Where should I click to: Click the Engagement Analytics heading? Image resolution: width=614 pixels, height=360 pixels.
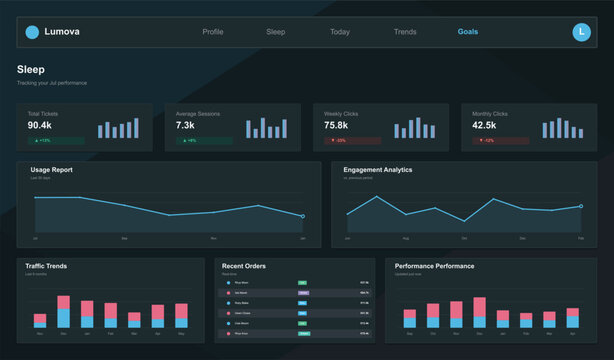pyautogui.click(x=377, y=170)
